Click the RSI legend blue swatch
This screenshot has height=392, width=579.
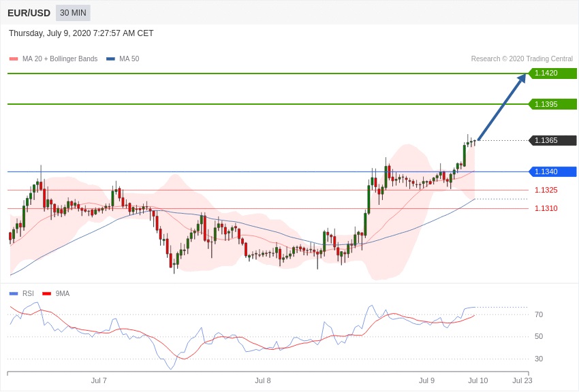click(14, 294)
